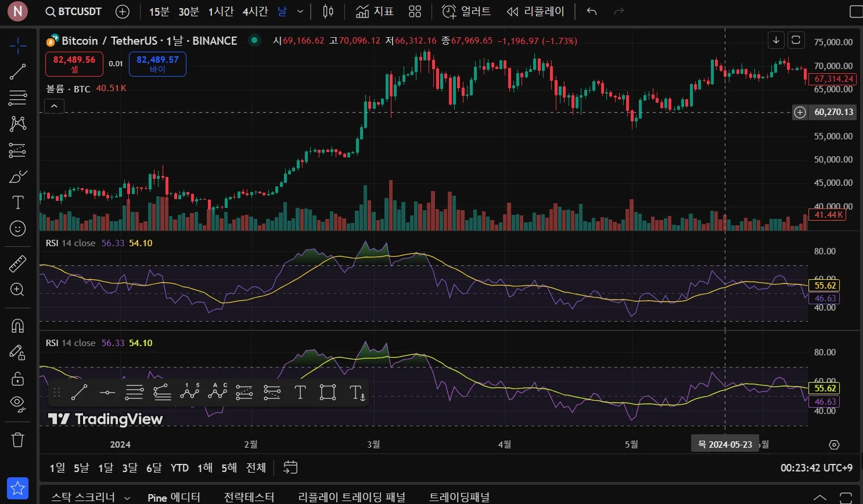Click the plus icon at price 60,270.13
Screen dimensions: 863x504
[800, 112]
